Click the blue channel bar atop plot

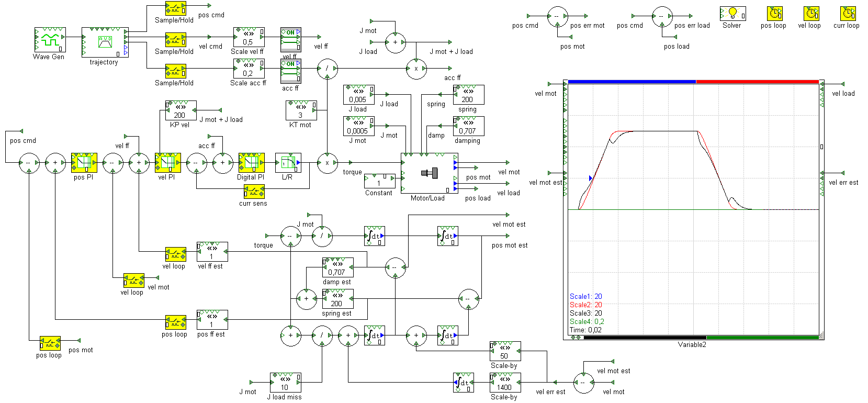(632, 82)
